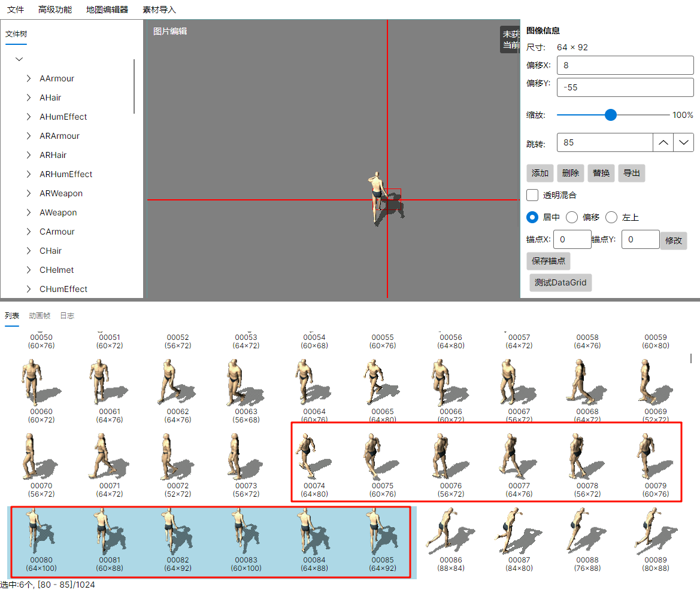Enable the 透明混合 checkbox
This screenshot has height=590, width=700.
pyautogui.click(x=532, y=195)
